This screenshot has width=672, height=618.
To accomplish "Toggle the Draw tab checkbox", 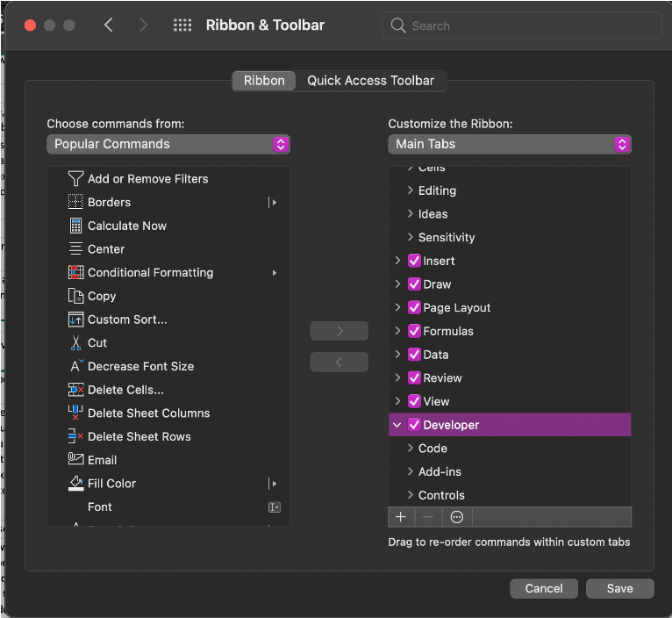I will (x=415, y=284).
